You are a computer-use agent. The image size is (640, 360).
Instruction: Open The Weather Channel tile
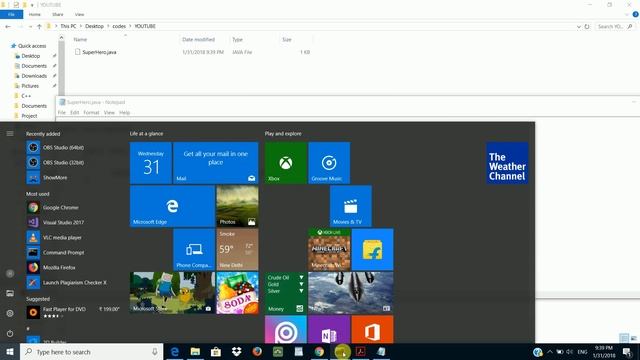pos(507,163)
